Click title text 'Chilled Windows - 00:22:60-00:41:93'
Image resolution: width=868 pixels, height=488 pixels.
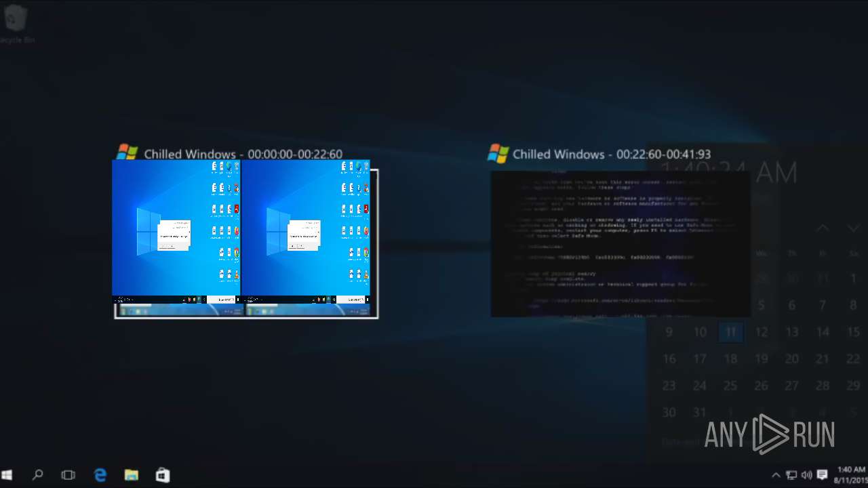[x=612, y=154]
